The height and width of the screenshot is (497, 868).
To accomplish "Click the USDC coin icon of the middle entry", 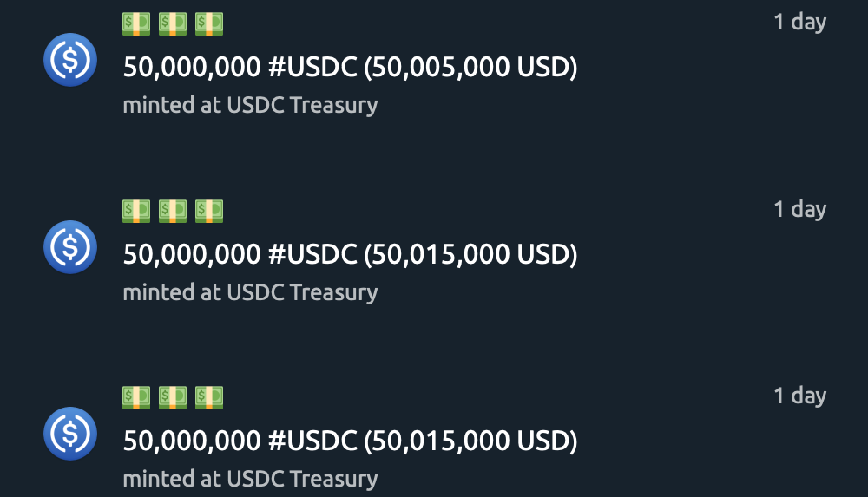I will 70,247.
